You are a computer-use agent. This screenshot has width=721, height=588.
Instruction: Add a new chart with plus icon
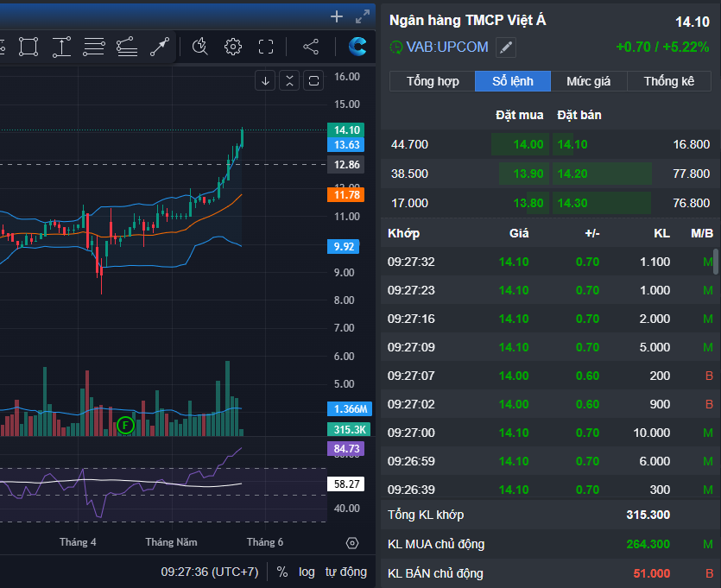(337, 17)
